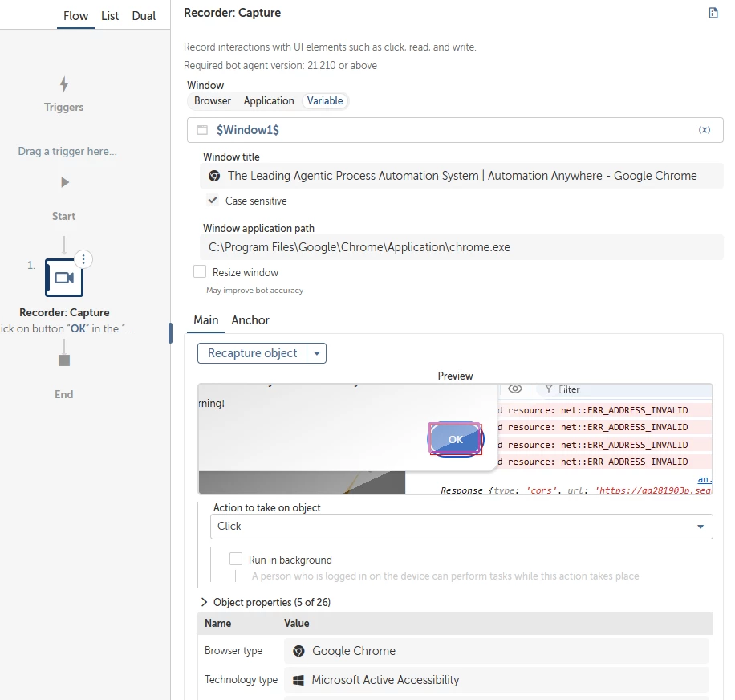Enable the Resize window checkbox

[200, 272]
